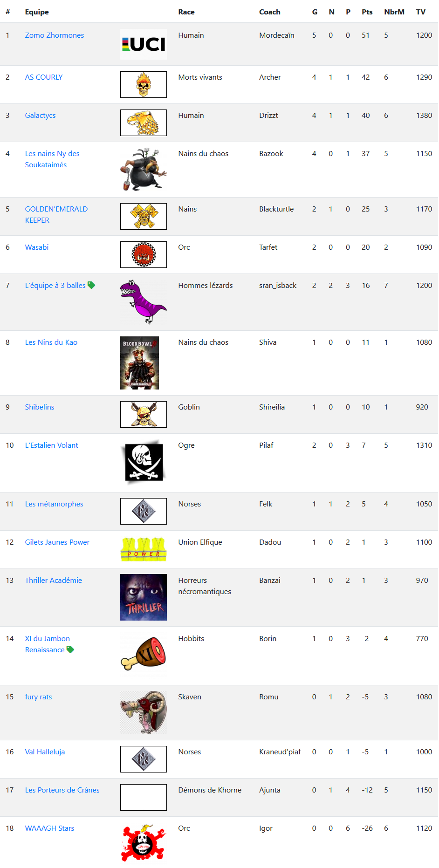This screenshot has height=868, width=439.
Task: Click the red splatter skull logo of WAAAGH Stars
Action: pos(144,842)
